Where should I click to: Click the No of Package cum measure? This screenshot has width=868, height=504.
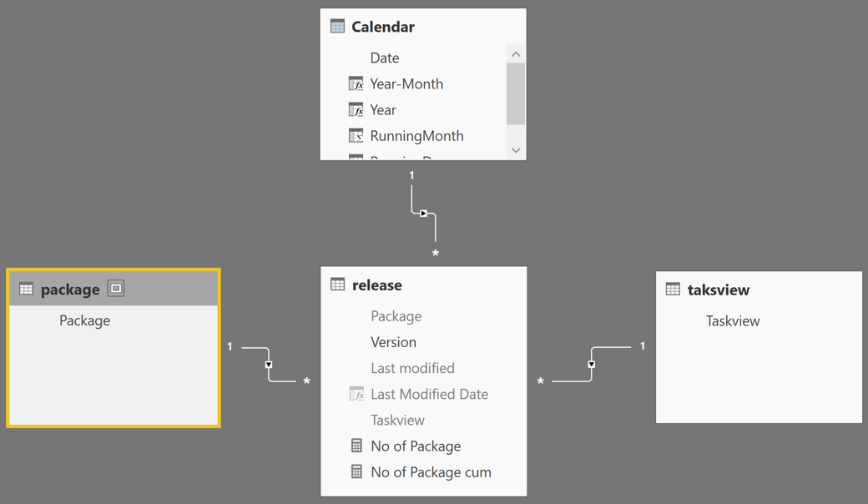[x=431, y=471]
